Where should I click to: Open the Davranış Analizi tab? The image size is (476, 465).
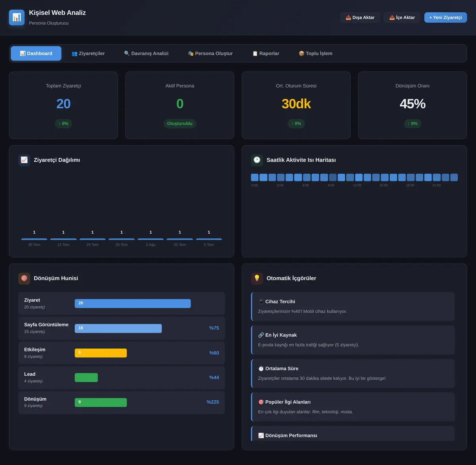tap(146, 54)
